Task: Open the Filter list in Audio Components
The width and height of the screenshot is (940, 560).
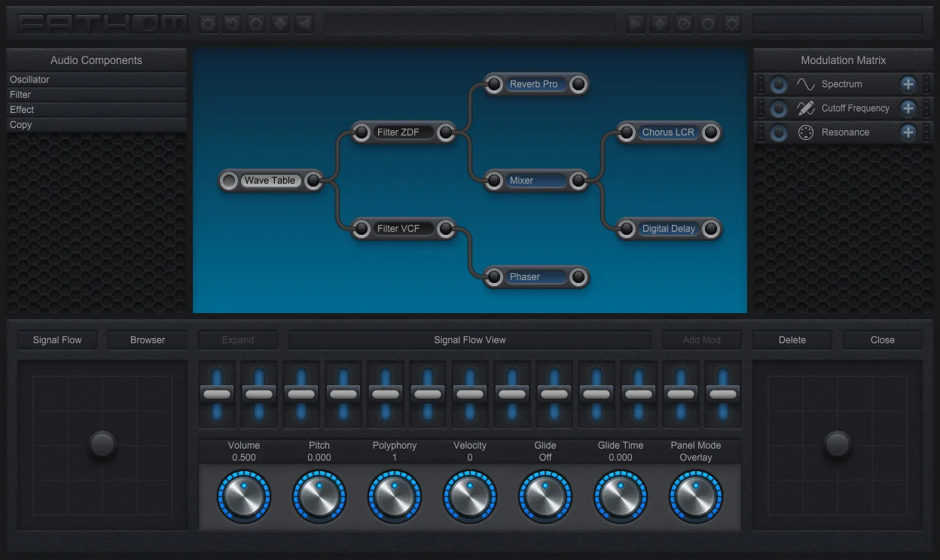Action: (x=96, y=95)
